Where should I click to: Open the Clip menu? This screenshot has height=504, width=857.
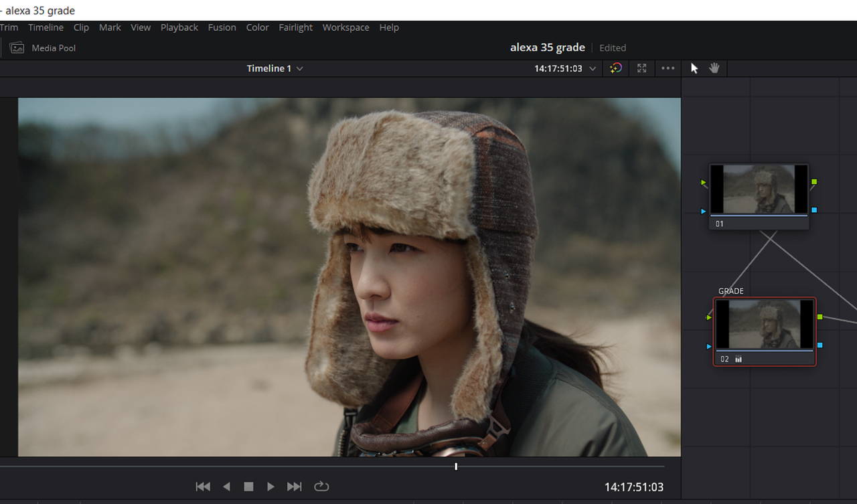81,27
